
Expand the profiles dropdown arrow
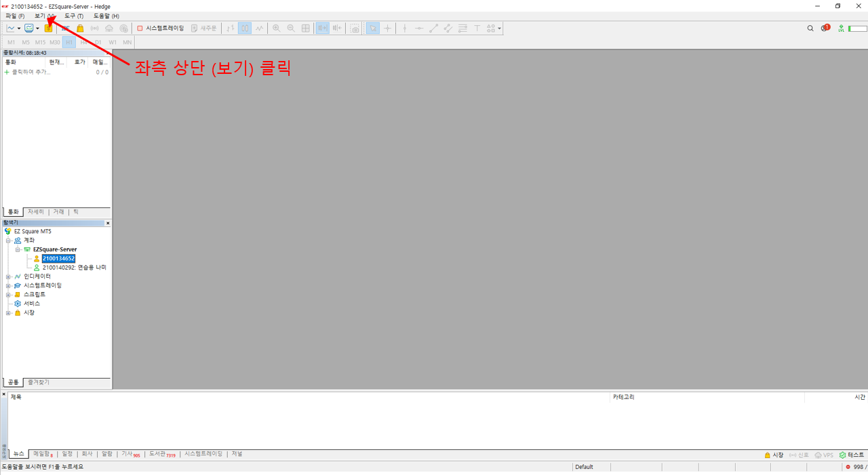(x=37, y=28)
